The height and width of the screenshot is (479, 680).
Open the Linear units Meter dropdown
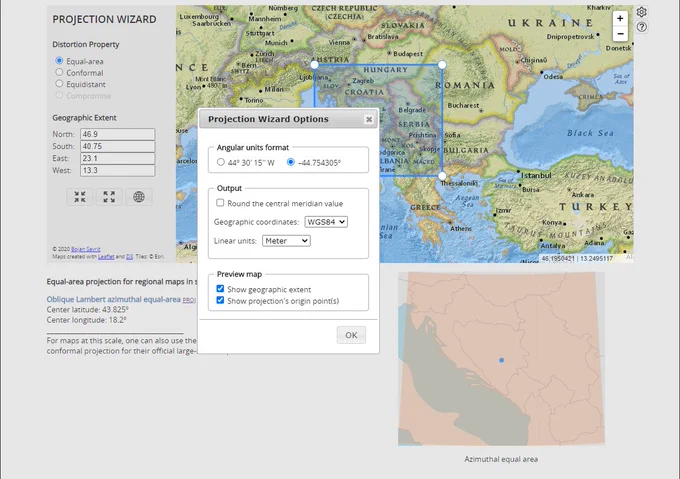pyautogui.click(x=286, y=241)
